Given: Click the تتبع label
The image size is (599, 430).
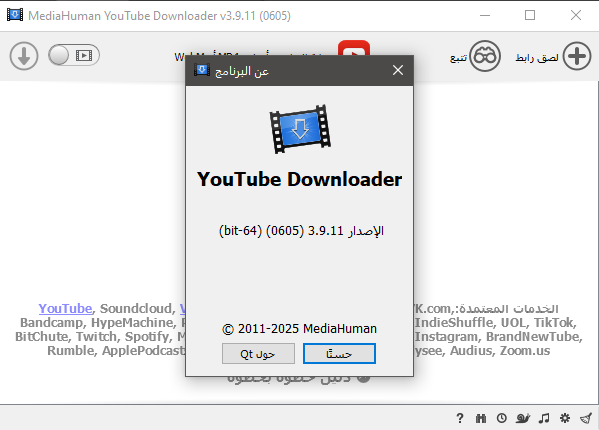Looking at the screenshot, I should tap(458, 58).
